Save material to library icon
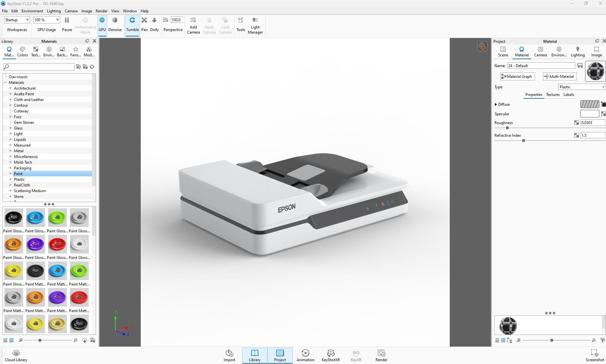 pos(580,66)
